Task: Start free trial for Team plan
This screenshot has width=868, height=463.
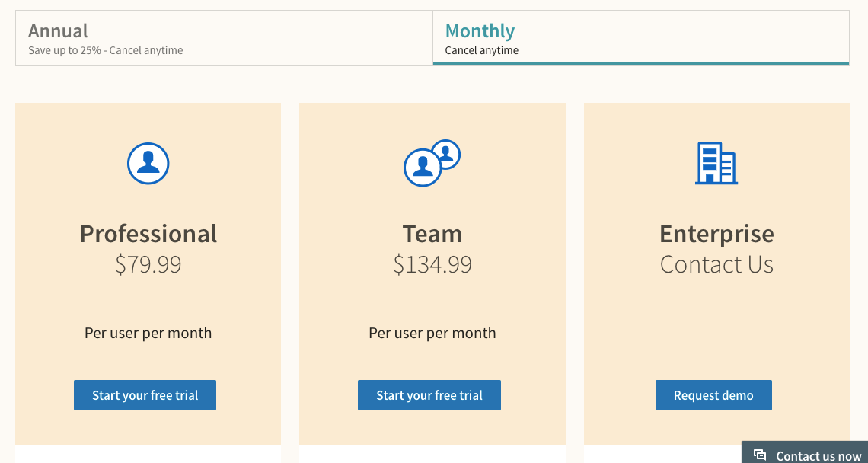Action: (x=429, y=395)
